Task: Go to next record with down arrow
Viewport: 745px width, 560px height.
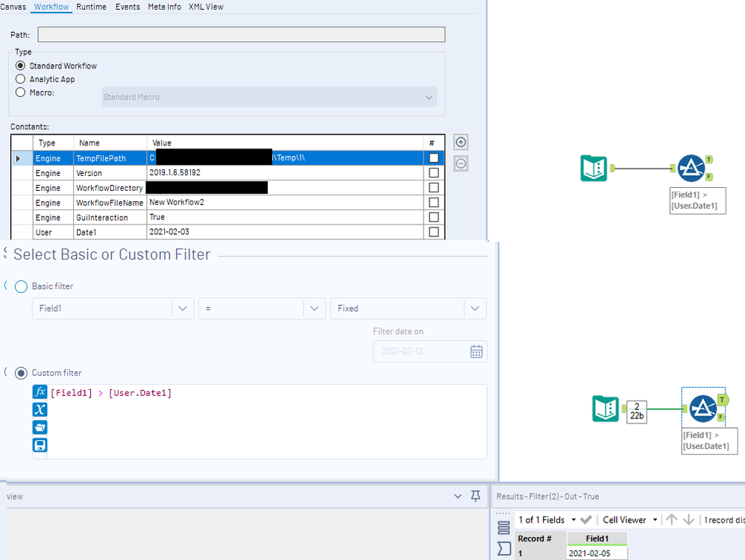Action: [688, 520]
